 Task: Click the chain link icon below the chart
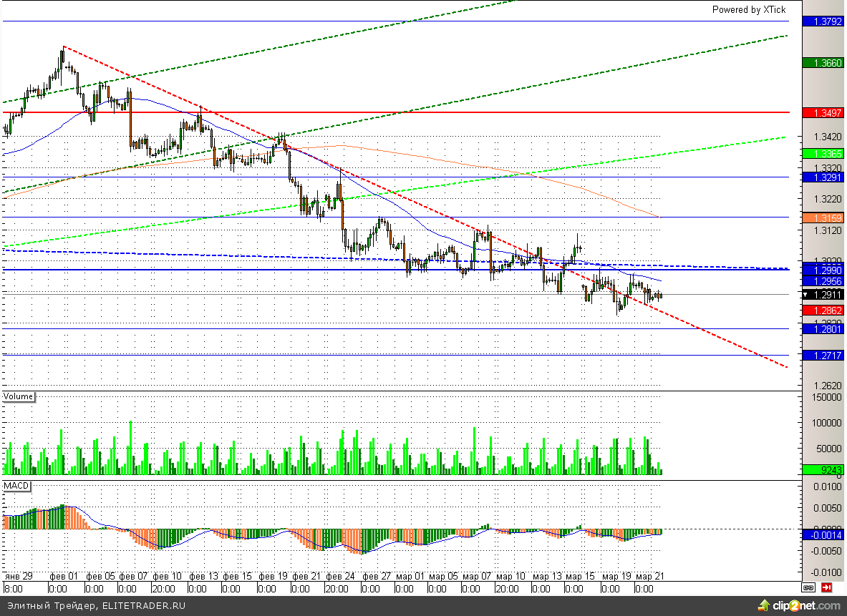(808, 588)
